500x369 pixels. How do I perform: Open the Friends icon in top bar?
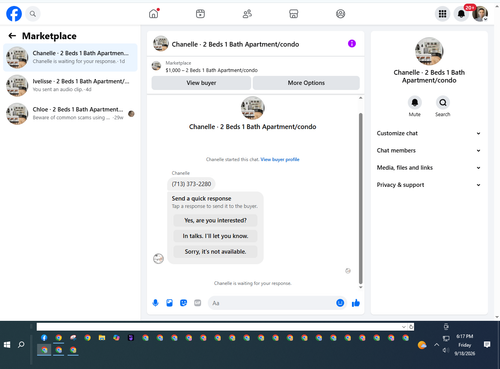(x=247, y=14)
